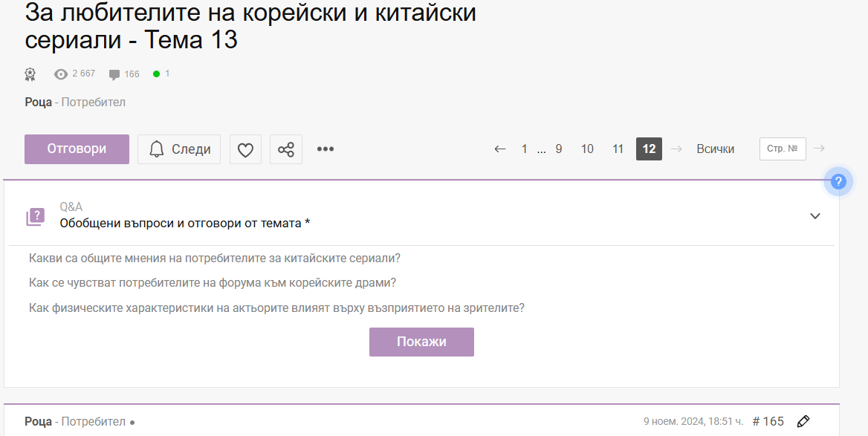Image resolution: width=868 pixels, height=436 pixels.
Task: Expand question about Chinese series opinions
Action: pos(215,258)
